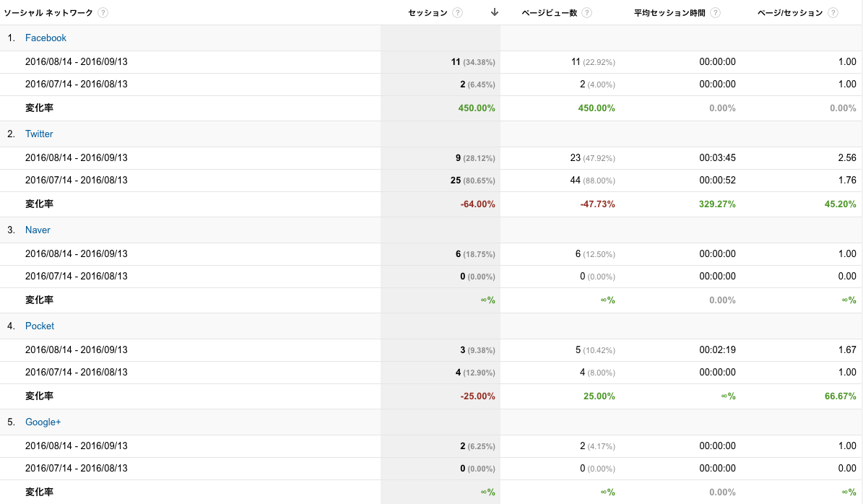The height and width of the screenshot is (504, 863).
Task: Open the Facebook social network link
Action: (45, 38)
